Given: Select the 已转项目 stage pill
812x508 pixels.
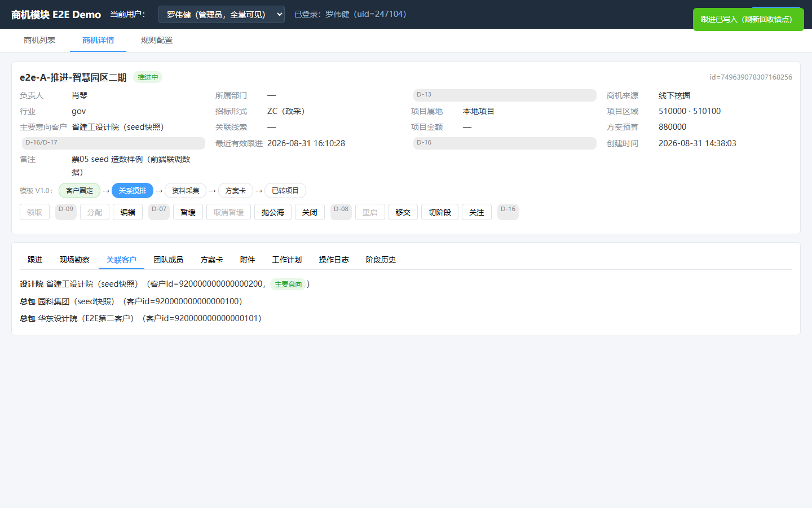Looking at the screenshot, I should (x=285, y=191).
